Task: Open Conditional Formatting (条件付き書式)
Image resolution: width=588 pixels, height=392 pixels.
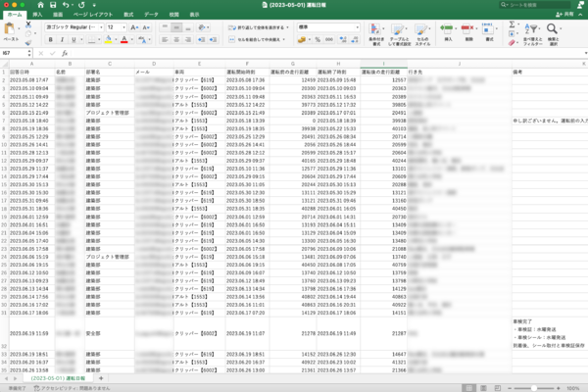Action: coord(376,34)
